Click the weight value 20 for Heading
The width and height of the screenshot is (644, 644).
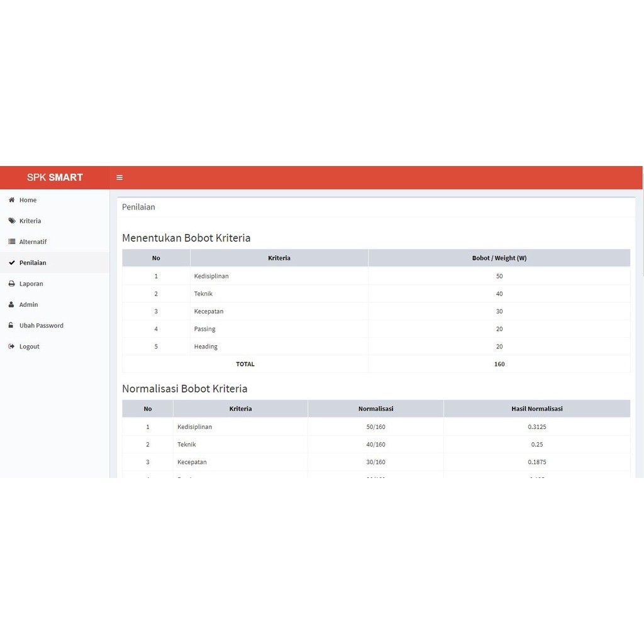coord(499,347)
